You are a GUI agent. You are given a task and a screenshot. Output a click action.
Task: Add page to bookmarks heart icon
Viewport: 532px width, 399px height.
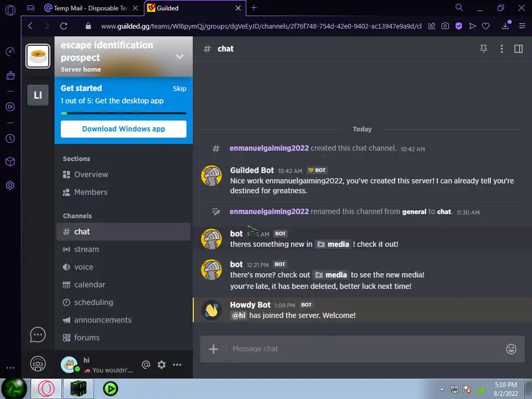coord(486,26)
